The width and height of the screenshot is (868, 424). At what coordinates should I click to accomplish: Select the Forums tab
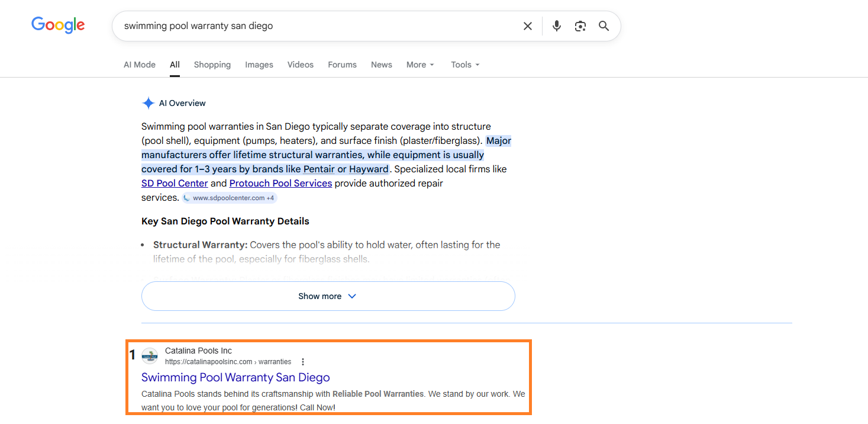click(342, 65)
